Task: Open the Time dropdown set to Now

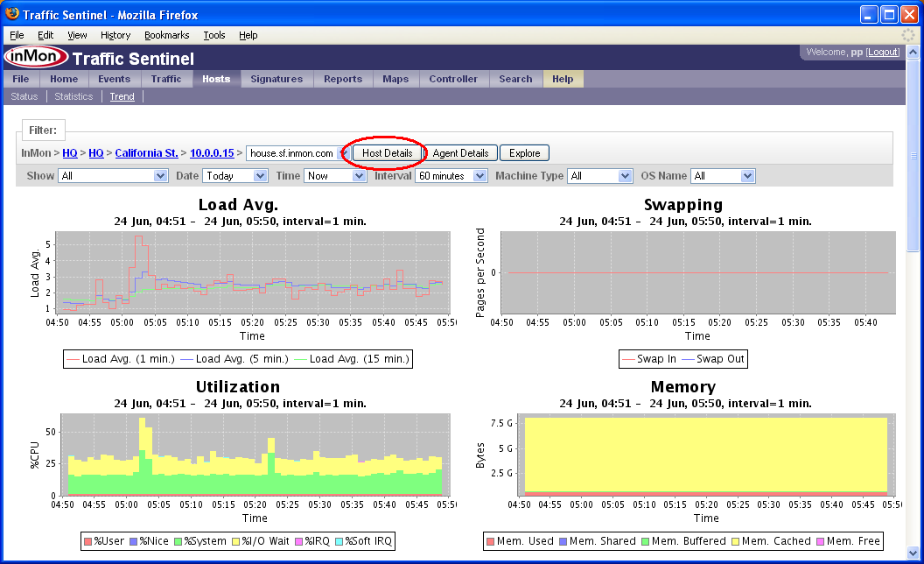Action: coord(334,176)
